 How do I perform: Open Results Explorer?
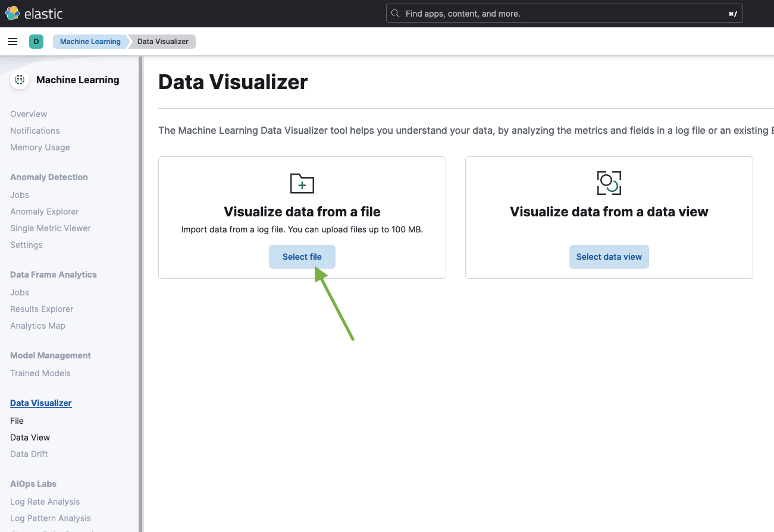(x=42, y=309)
